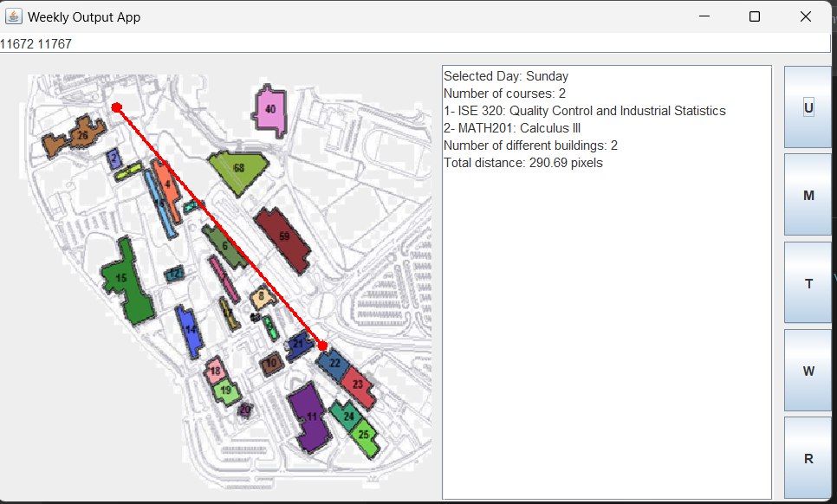The width and height of the screenshot is (837, 504).
Task: Click the "Selected Day: Sunday" line
Action: click(505, 76)
